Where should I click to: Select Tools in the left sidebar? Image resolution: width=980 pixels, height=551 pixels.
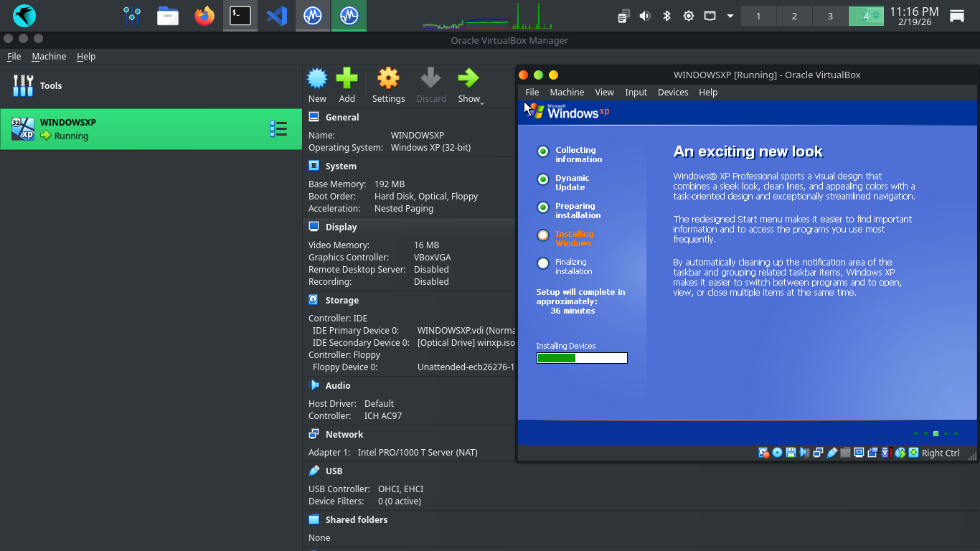coord(50,85)
